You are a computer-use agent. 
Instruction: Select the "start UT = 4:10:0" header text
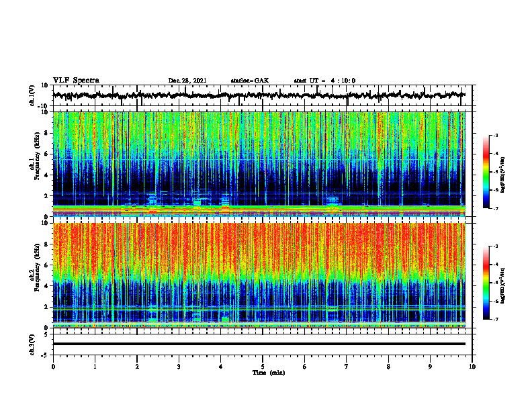pyautogui.click(x=324, y=81)
